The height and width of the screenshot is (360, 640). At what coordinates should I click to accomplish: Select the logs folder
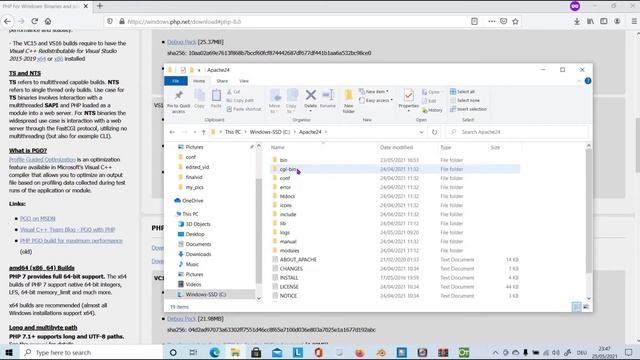click(284, 232)
